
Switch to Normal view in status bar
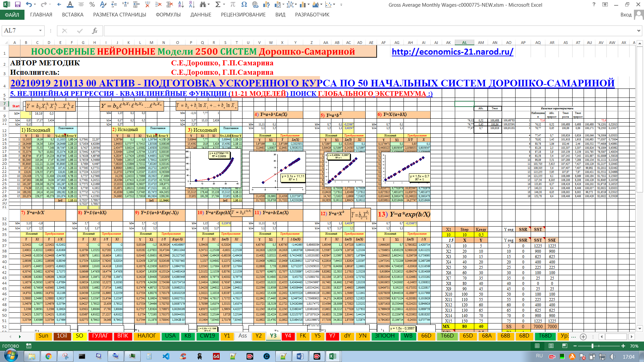point(537,346)
